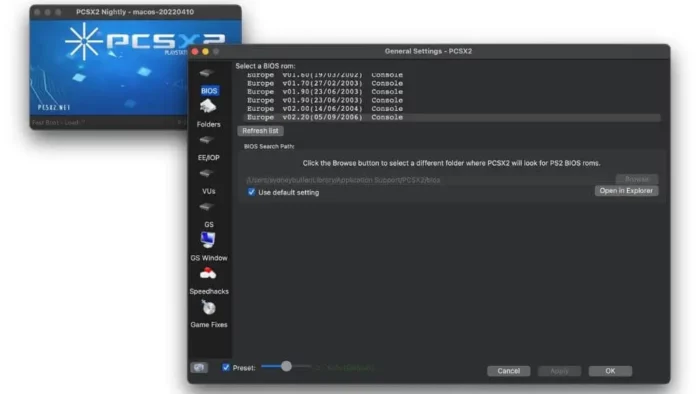Click the screenshot icon beside Preset
The height and width of the screenshot is (394, 700).
(199, 367)
